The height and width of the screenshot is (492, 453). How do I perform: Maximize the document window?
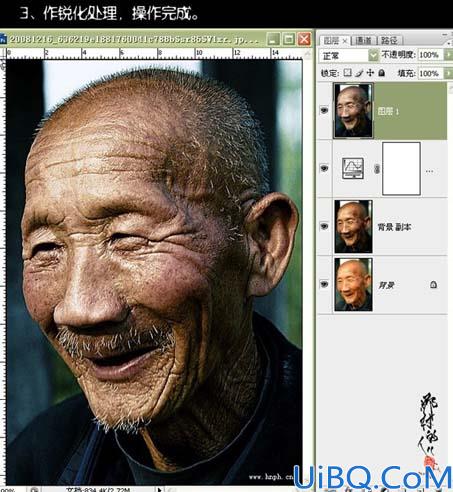coord(289,39)
